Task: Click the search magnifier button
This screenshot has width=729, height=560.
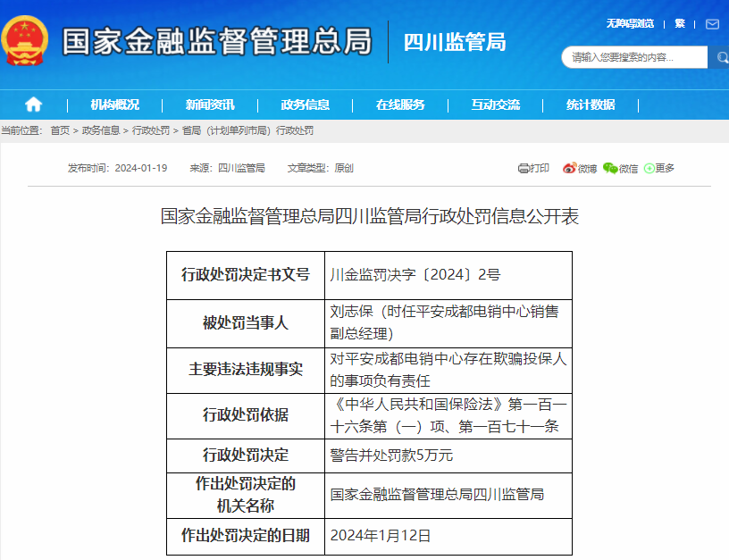Action: coord(720,57)
